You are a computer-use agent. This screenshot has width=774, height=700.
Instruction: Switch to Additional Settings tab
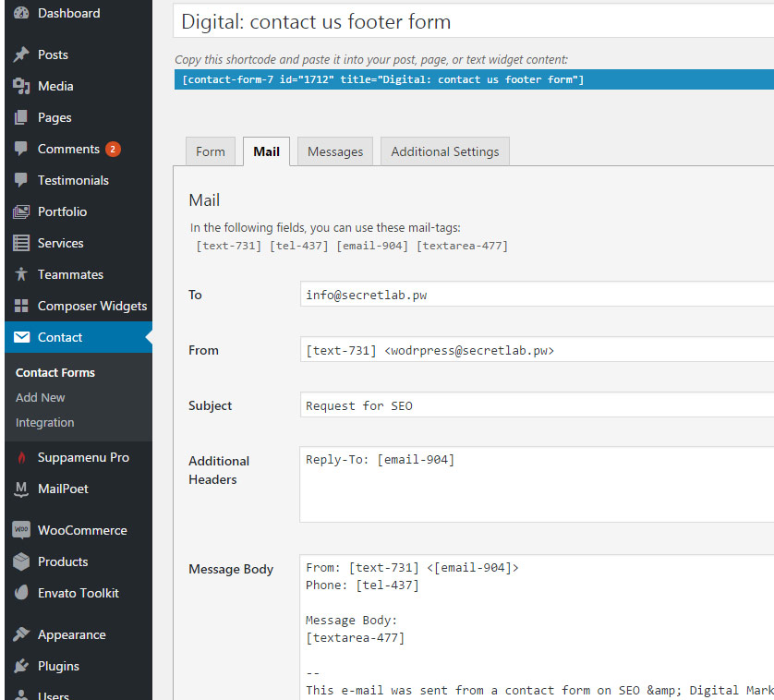pyautogui.click(x=444, y=152)
